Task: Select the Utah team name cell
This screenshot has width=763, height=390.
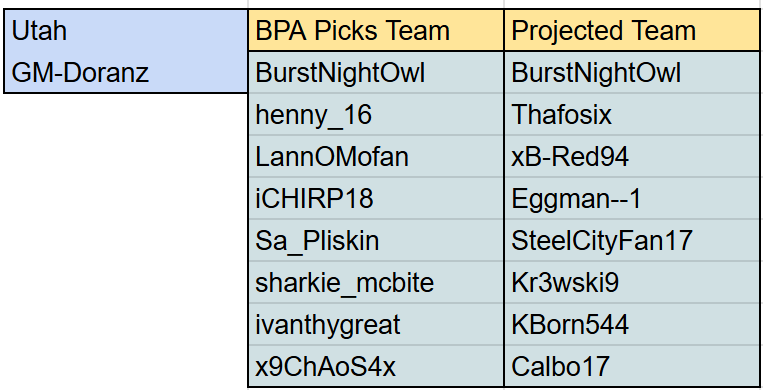Action: click(x=126, y=30)
